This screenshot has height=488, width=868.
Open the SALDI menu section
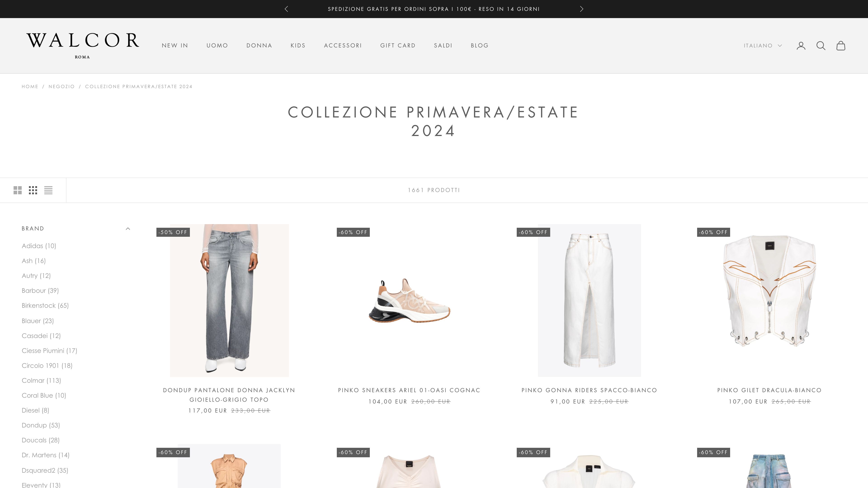point(443,45)
